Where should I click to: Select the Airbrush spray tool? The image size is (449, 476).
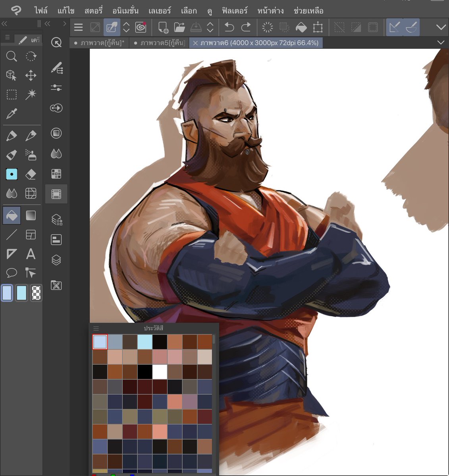(x=31, y=155)
